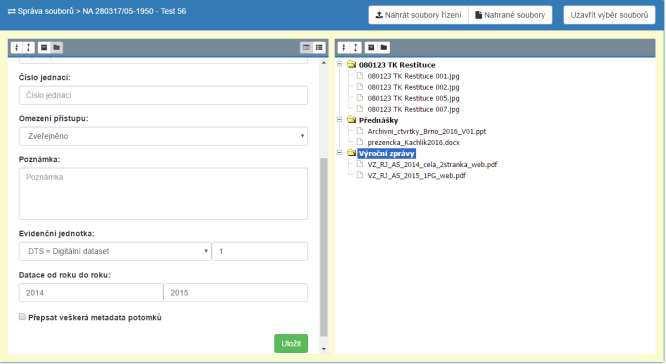This screenshot has width=666, height=364.
Task: Switch left panel to detail form view
Action: point(307,48)
